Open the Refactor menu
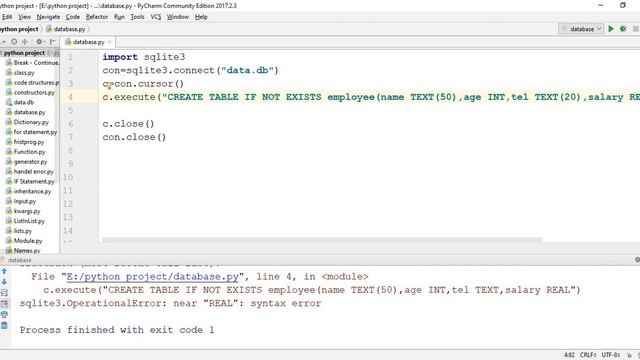Viewport: 640px width, 360px height. 97,17
